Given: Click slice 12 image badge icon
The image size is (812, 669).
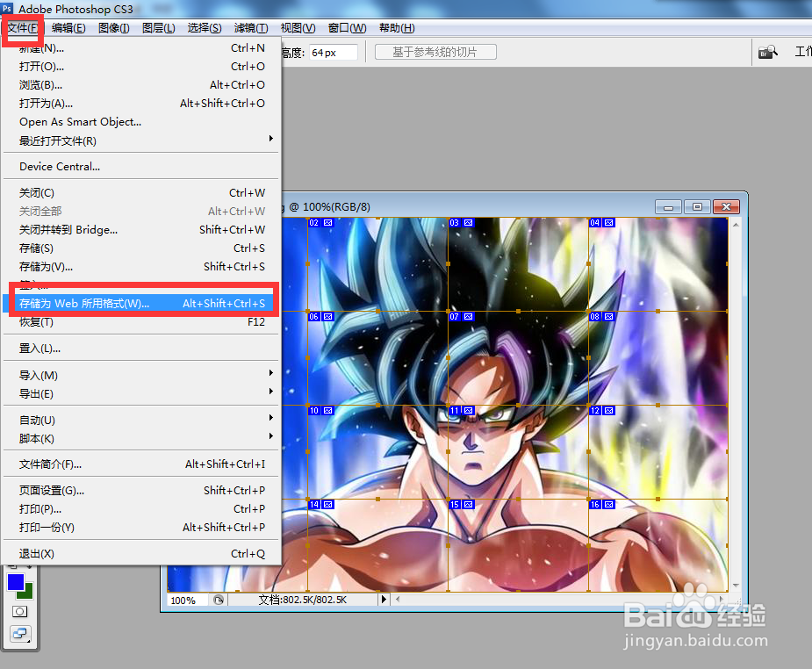Looking at the screenshot, I should tap(609, 411).
